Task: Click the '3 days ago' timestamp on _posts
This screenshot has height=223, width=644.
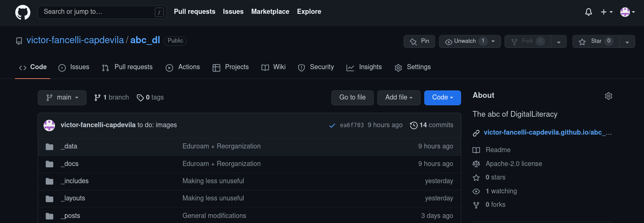Action: coord(437,216)
